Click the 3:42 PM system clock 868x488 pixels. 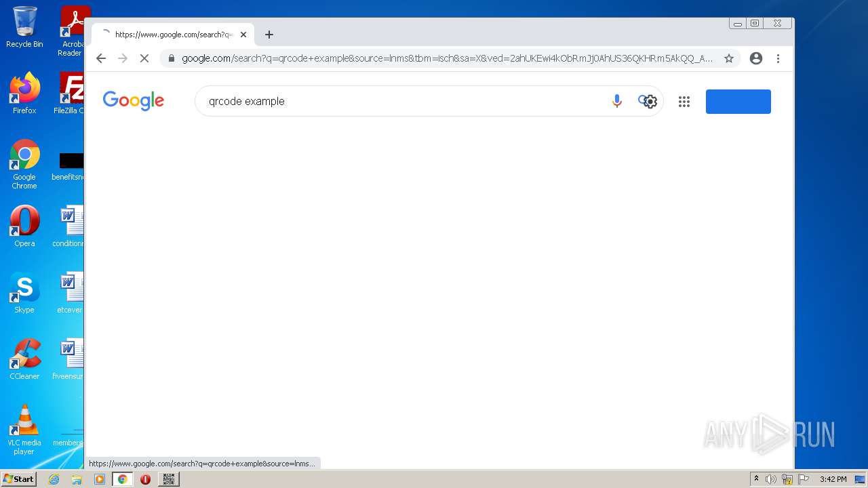[833, 479]
